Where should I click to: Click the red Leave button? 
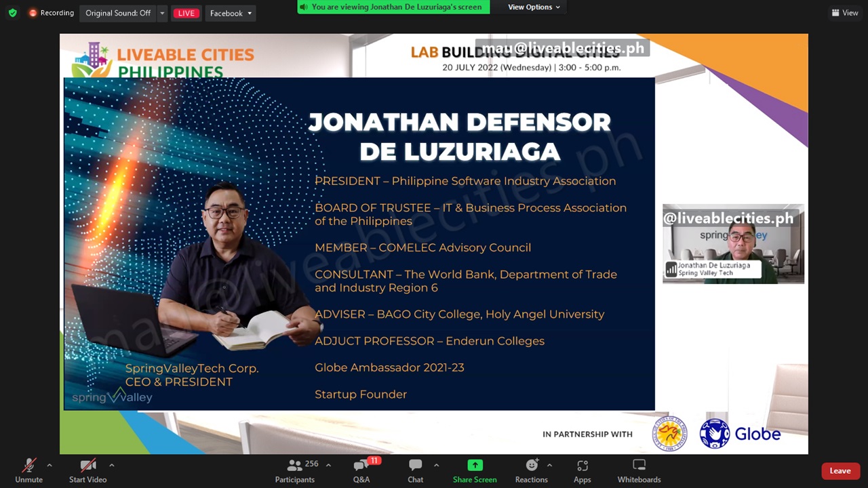pos(840,471)
